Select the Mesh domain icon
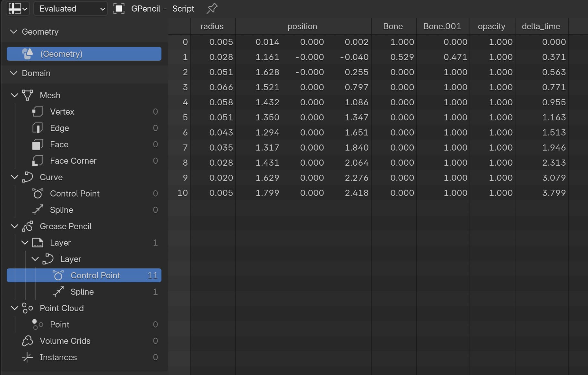The width and height of the screenshot is (588, 375). point(28,95)
